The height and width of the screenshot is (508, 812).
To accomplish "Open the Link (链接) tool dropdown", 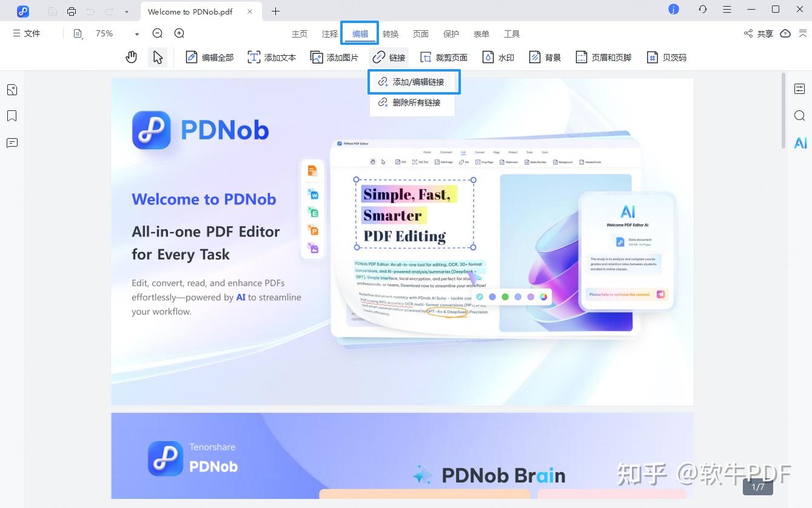I will 389,58.
